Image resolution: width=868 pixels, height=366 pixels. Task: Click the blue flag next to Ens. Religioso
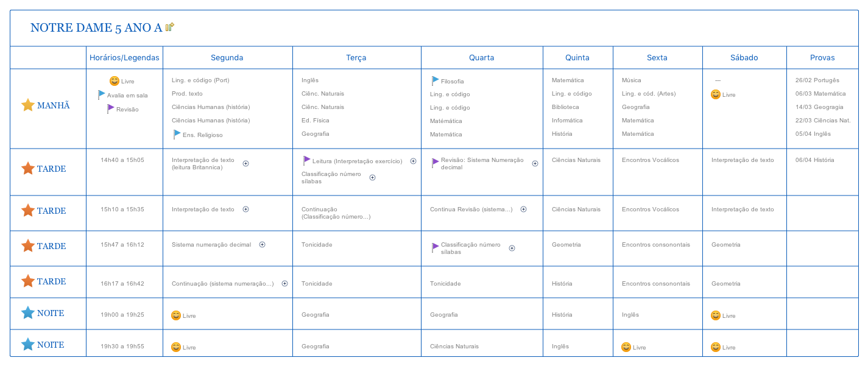pos(177,134)
